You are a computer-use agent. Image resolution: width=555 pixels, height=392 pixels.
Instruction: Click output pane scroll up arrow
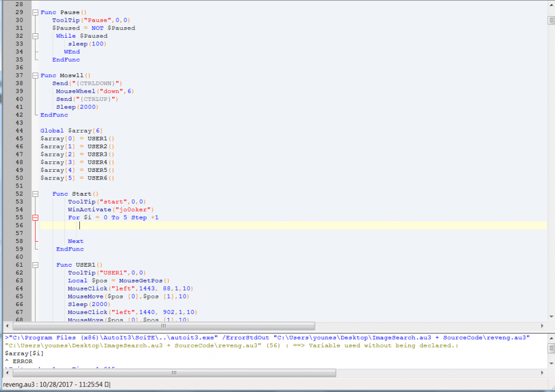[551, 338]
